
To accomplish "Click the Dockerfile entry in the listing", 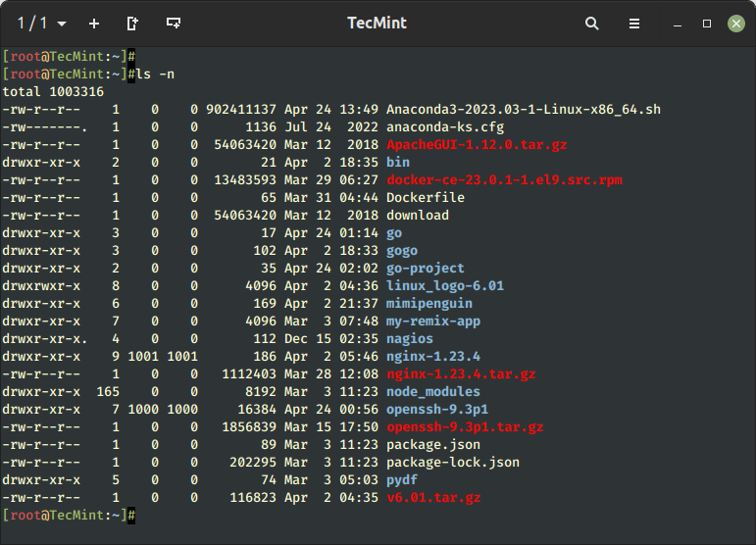I will click(426, 197).
